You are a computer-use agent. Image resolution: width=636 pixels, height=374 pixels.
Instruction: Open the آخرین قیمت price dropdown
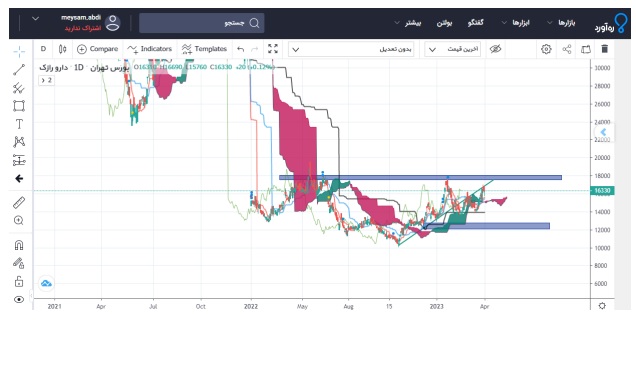[x=453, y=49]
